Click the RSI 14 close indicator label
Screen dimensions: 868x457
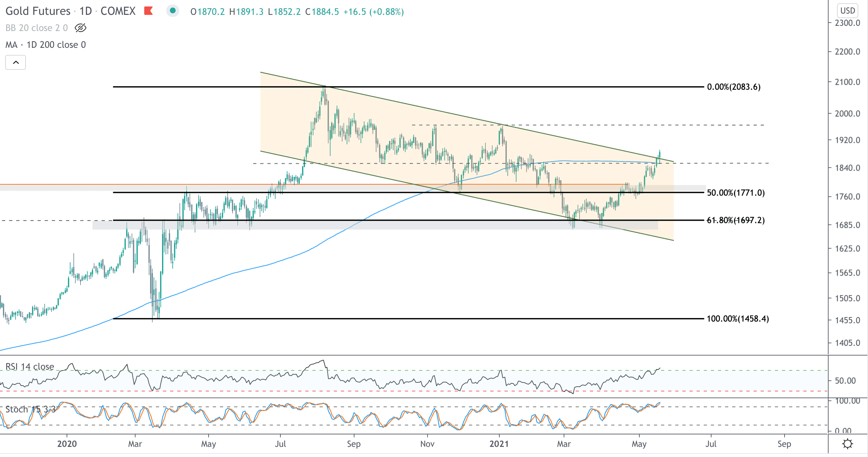(x=30, y=367)
